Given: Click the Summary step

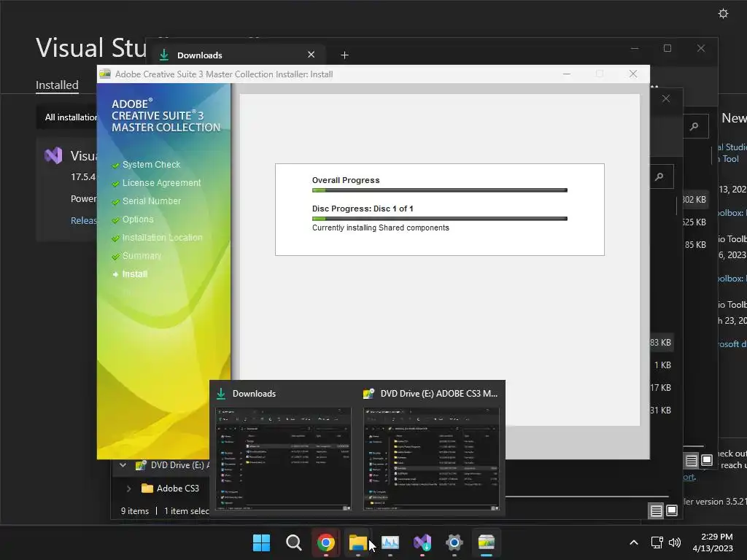Looking at the screenshot, I should click(142, 256).
